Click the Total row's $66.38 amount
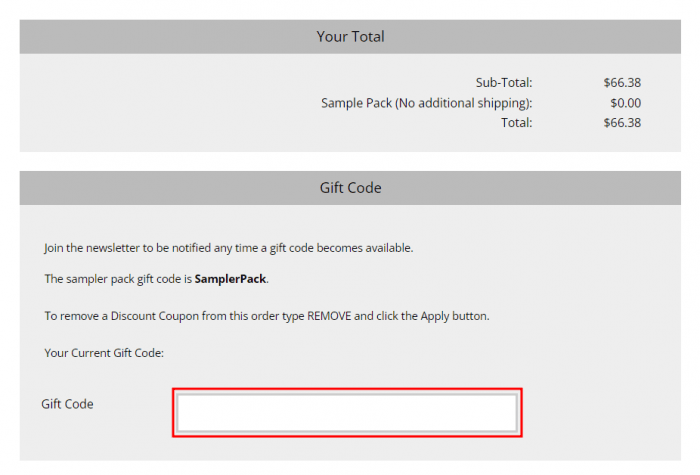Screen dimensions: 700x475 tap(622, 123)
